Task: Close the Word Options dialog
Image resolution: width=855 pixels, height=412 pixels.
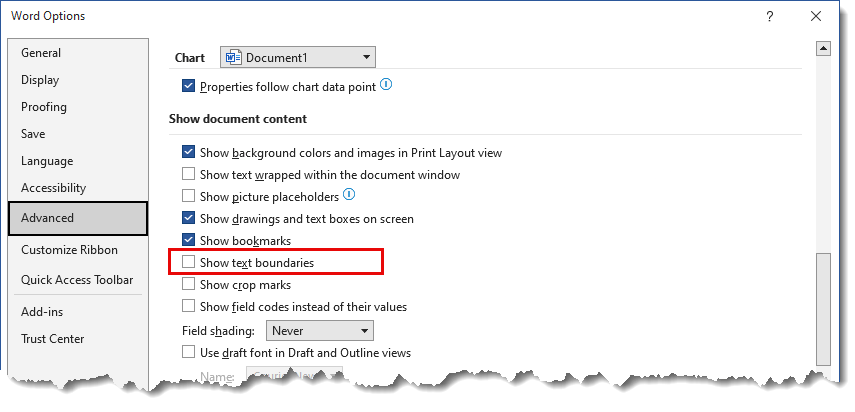Action: (816, 16)
